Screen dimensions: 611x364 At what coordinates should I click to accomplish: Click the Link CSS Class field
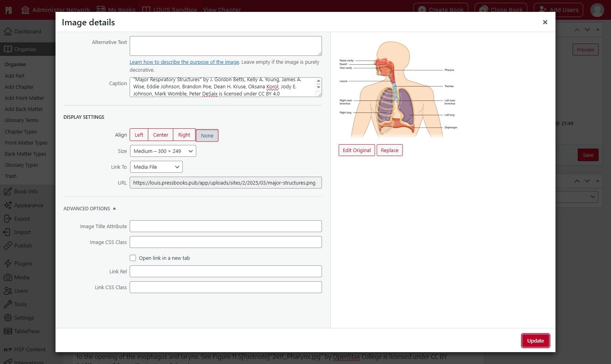click(226, 287)
